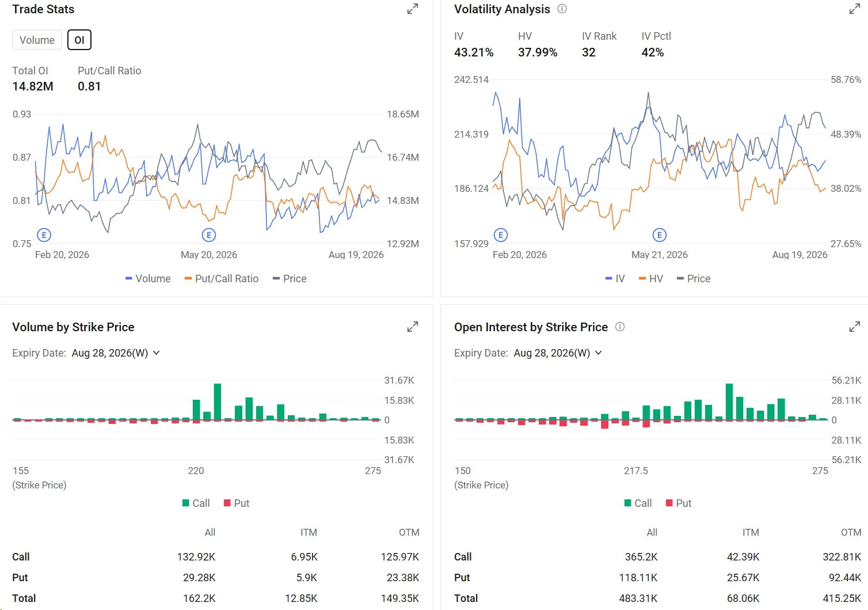Toggle the HV series in Volatility legend

point(651,279)
